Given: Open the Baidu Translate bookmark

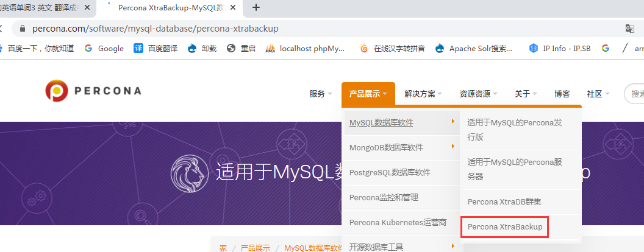Looking at the screenshot, I should pos(156,48).
